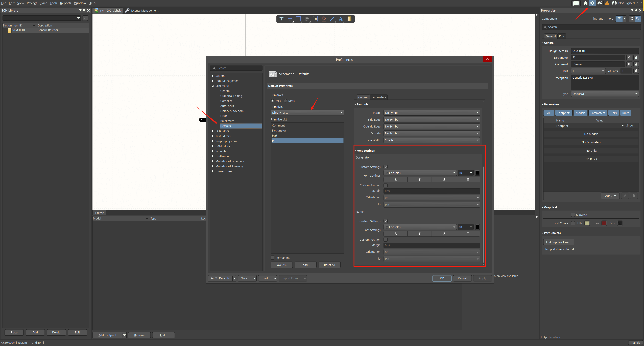Click the Comment lock icon
The width and height of the screenshot is (644, 346).
(x=636, y=64)
